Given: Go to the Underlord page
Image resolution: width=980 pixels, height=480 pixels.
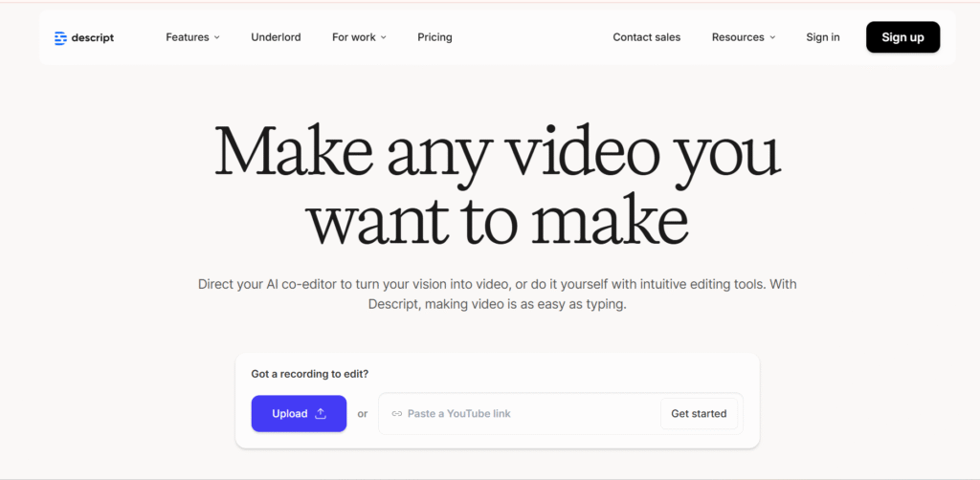Looking at the screenshot, I should pos(276,37).
